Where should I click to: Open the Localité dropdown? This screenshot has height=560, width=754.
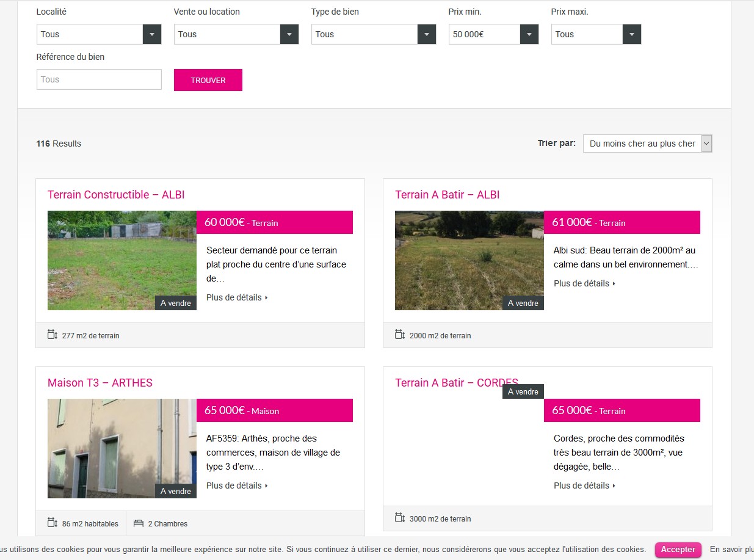[99, 34]
